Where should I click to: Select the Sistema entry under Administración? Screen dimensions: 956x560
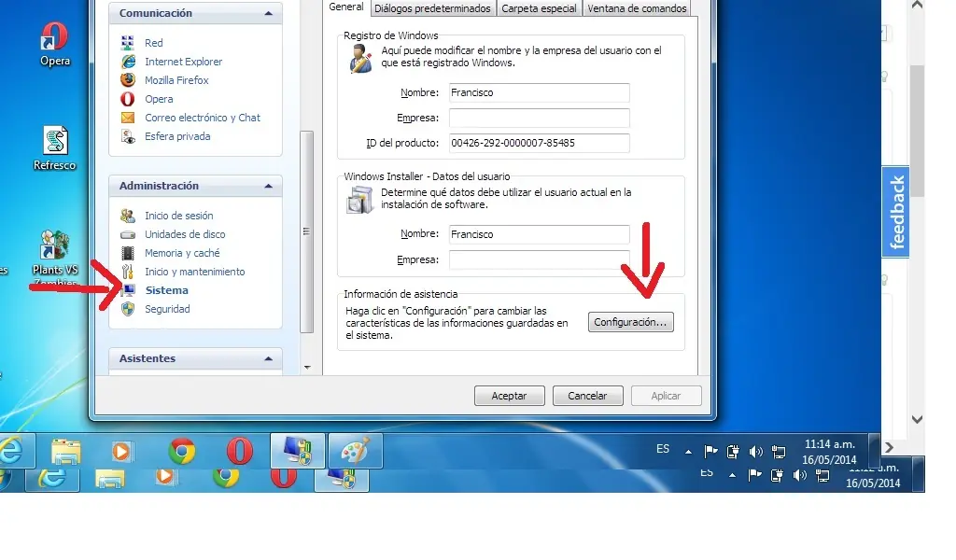166,290
